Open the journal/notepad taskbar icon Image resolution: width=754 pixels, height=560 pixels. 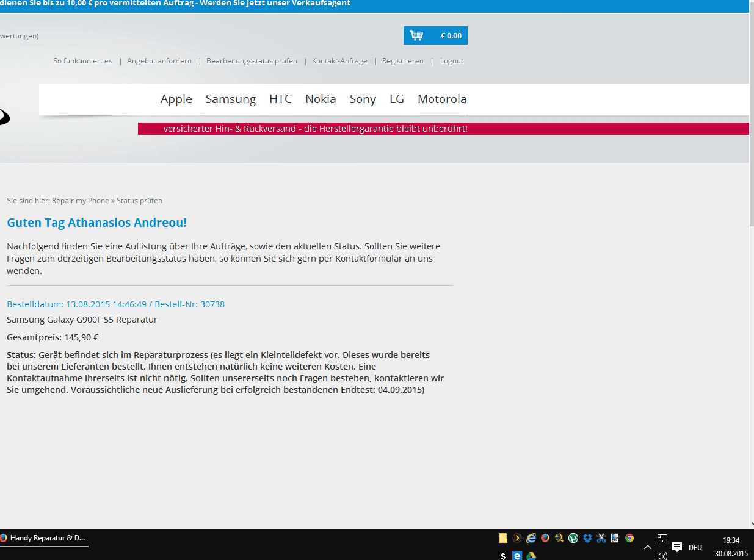615,538
